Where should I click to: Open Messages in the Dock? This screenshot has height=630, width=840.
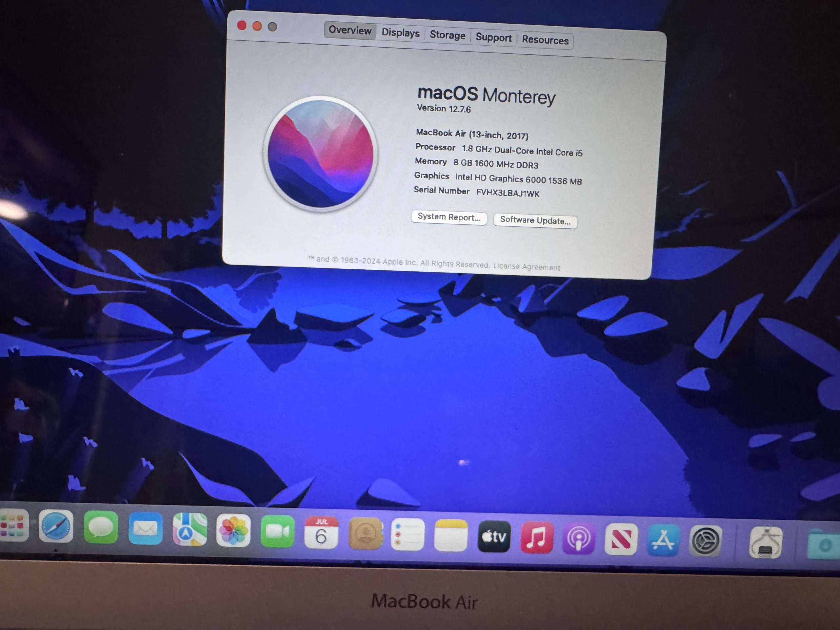[x=101, y=528]
